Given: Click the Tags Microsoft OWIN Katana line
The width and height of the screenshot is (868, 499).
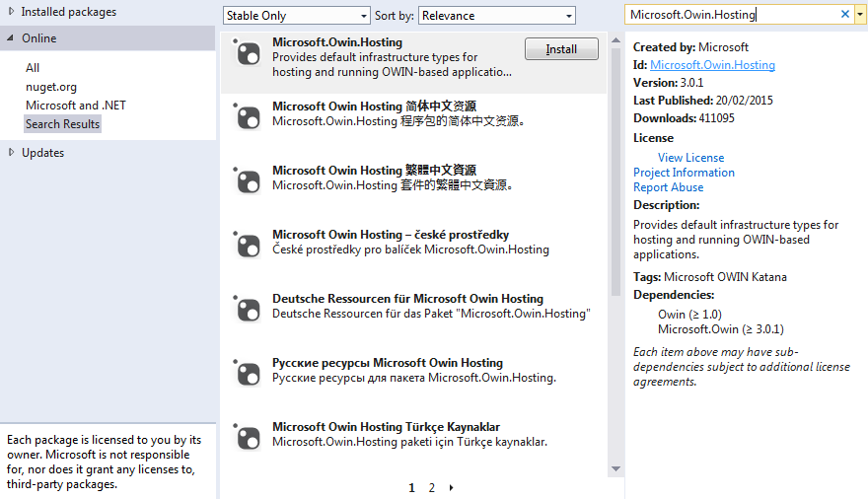Looking at the screenshot, I should coord(709,276).
